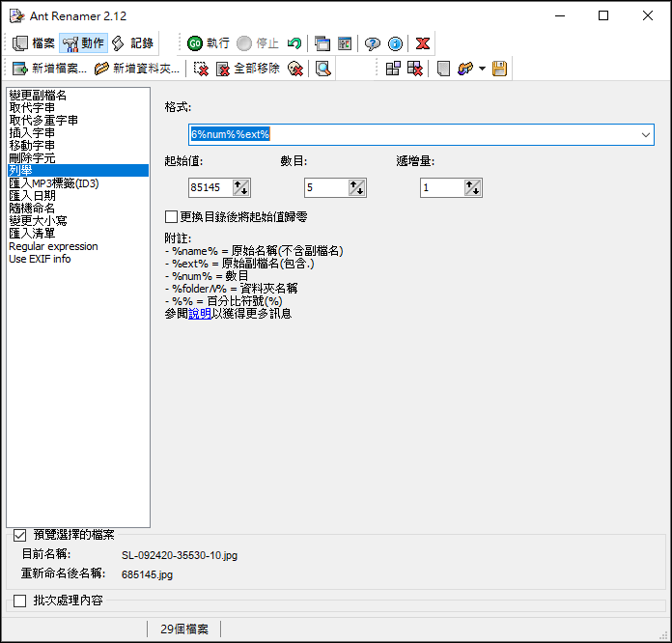Maximize the Ant Renamer window
Screen dimensions: 672x643
pyautogui.click(x=603, y=15)
